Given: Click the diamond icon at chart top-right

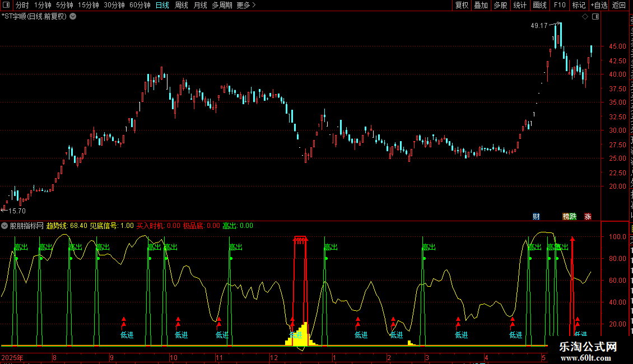Looking at the screenshot, I should point(585,17).
